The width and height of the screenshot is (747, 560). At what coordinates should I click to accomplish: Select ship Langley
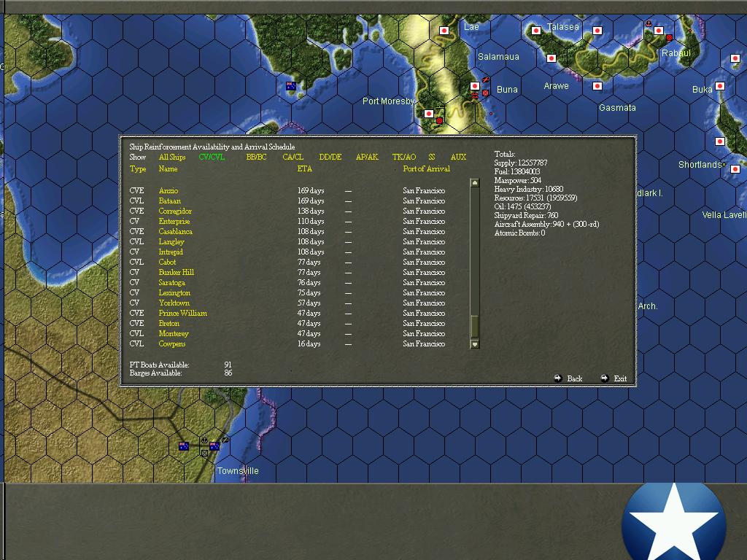[171, 242]
